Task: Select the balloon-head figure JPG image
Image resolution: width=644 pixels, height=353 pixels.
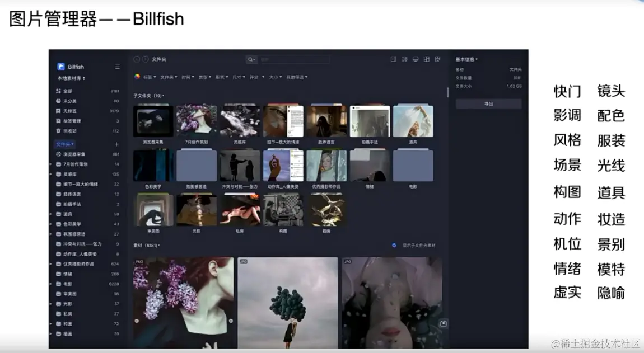Action: (x=288, y=303)
